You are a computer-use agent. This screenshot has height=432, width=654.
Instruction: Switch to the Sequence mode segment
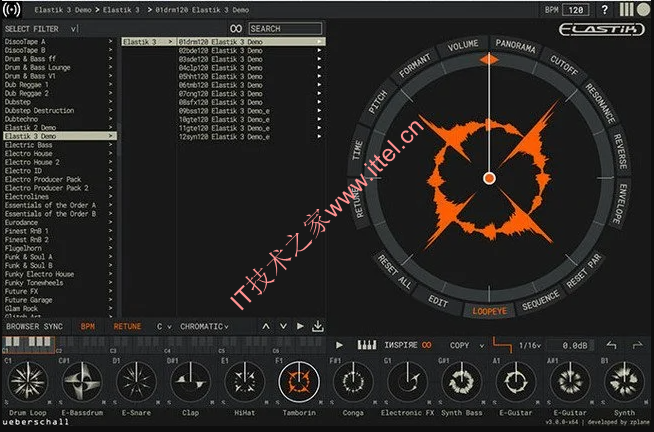tap(541, 301)
